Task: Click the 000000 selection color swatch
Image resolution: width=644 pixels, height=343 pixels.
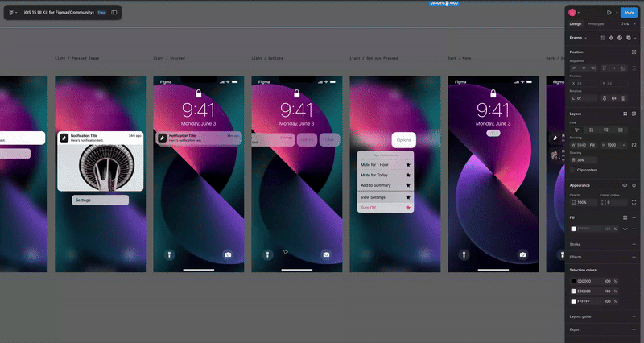Action: point(574,281)
